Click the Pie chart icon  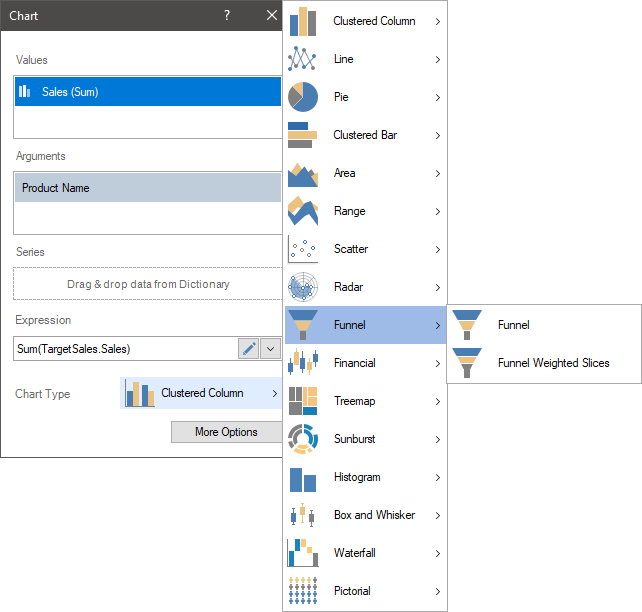click(303, 97)
